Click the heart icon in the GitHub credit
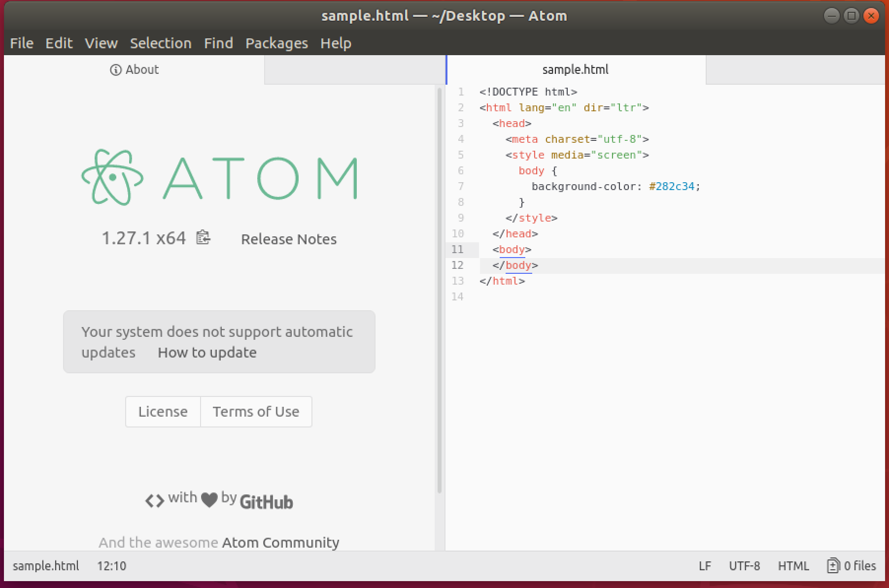Viewport: 889px width, 588px height. click(x=209, y=499)
